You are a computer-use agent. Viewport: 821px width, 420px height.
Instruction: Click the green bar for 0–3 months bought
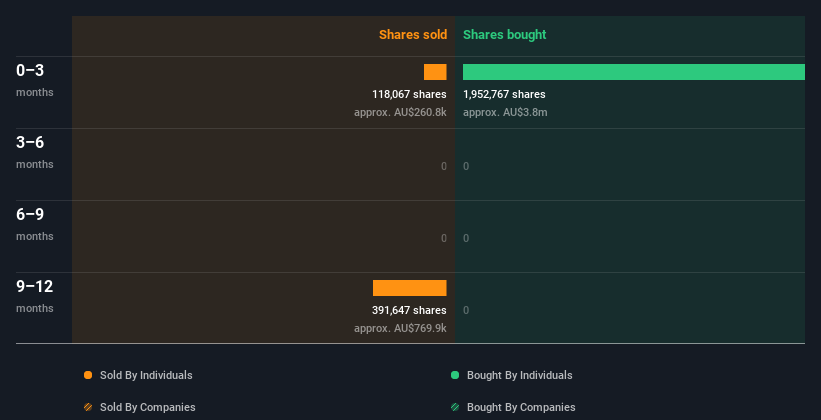point(634,72)
